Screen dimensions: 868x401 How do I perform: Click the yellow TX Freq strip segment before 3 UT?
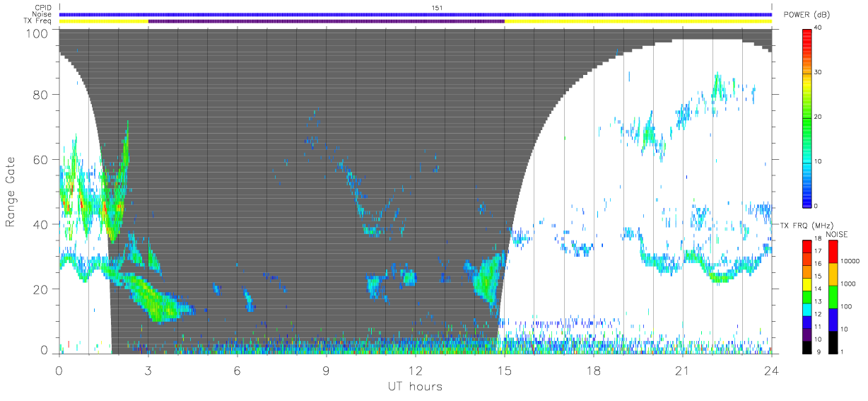(x=104, y=21)
